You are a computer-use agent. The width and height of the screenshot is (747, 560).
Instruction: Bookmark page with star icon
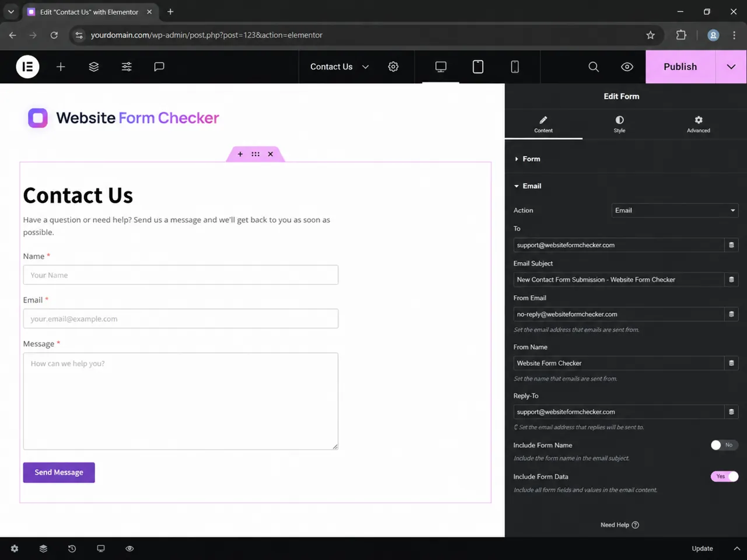click(x=650, y=35)
